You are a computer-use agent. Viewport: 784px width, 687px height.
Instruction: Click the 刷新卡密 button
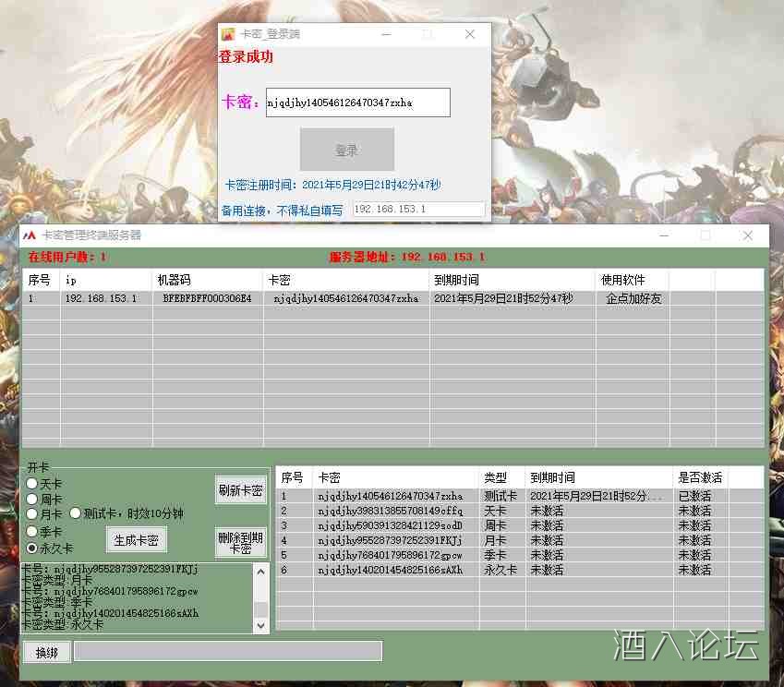pyautogui.click(x=240, y=491)
